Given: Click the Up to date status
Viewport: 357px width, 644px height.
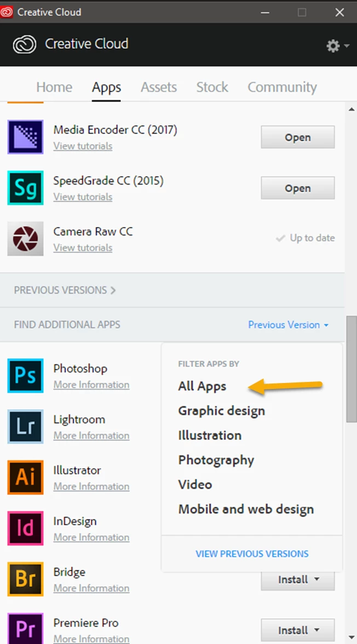Looking at the screenshot, I should [x=305, y=238].
